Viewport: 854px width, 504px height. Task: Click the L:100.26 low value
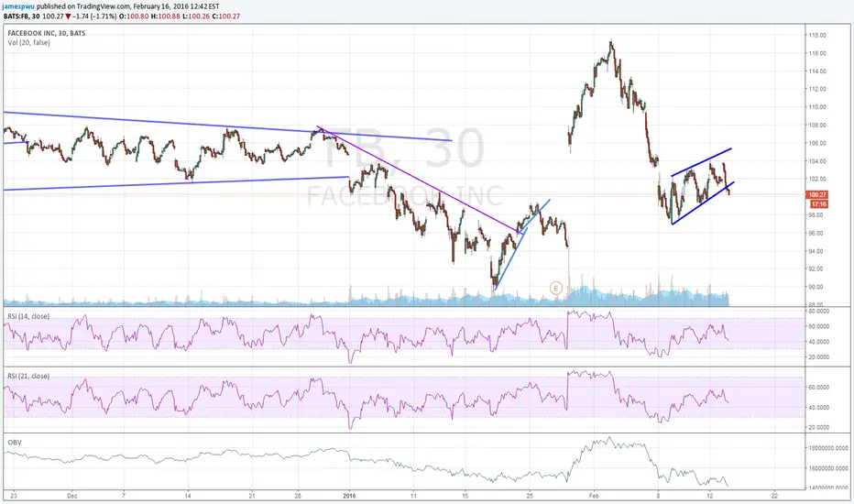tap(197, 16)
